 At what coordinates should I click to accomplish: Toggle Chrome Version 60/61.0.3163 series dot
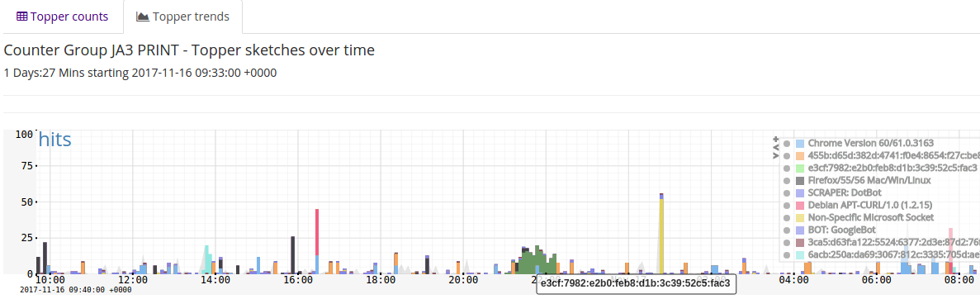pyautogui.click(x=787, y=143)
